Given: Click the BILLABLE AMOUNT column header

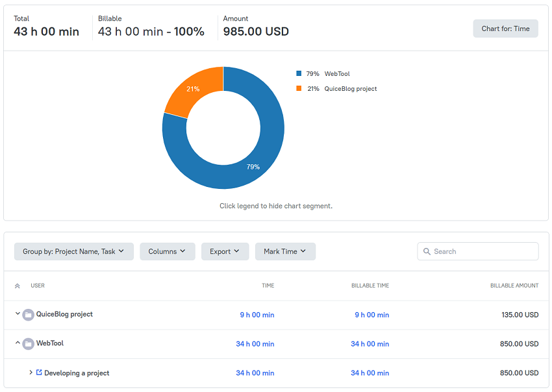Looking at the screenshot, I should (514, 286).
